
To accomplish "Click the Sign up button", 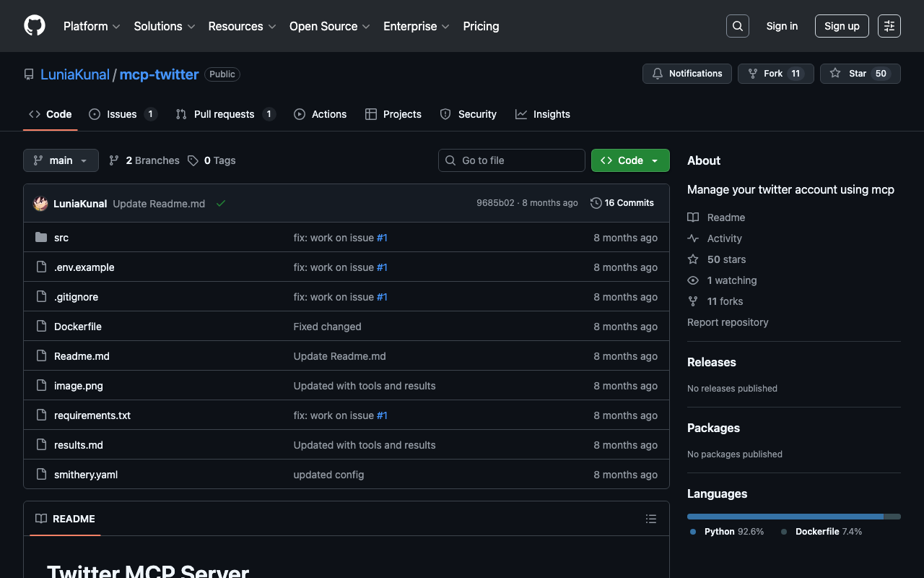I will pos(842,26).
